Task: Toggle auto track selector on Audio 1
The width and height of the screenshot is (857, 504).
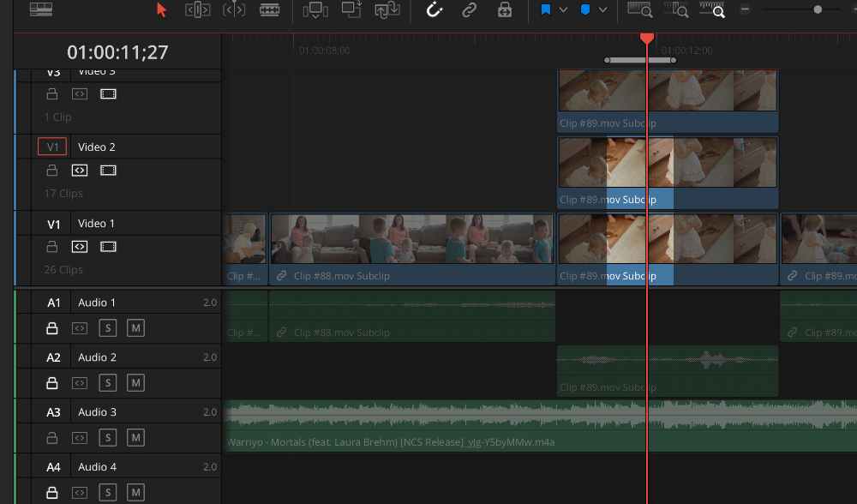Action: coord(80,328)
